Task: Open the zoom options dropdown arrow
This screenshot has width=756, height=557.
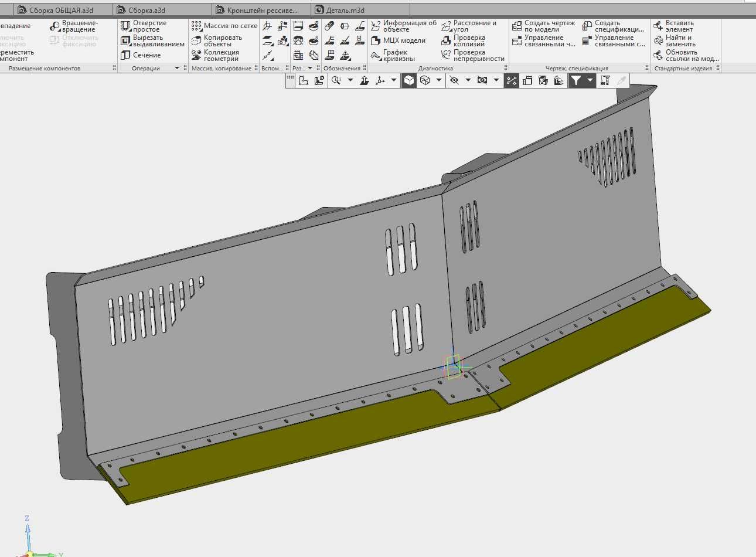Action: click(350, 80)
